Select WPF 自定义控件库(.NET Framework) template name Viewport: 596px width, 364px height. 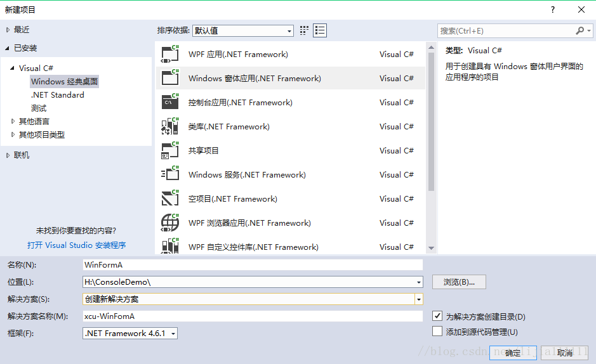[253, 247]
